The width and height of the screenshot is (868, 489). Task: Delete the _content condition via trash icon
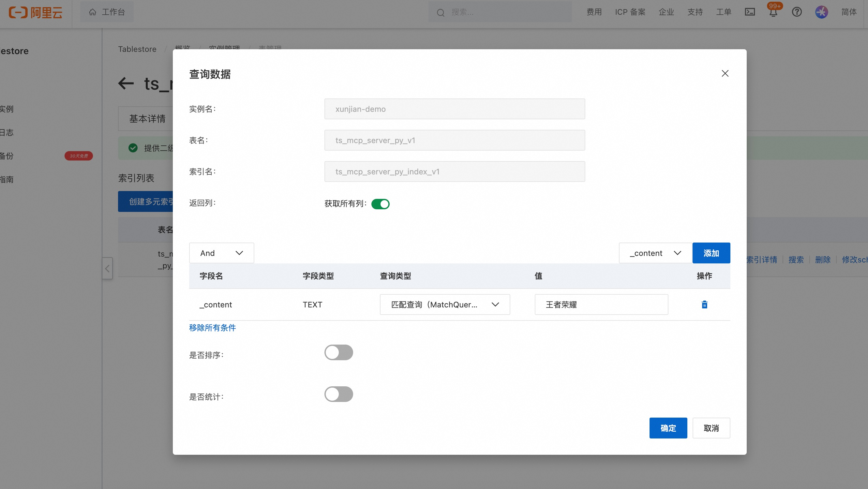tap(704, 304)
